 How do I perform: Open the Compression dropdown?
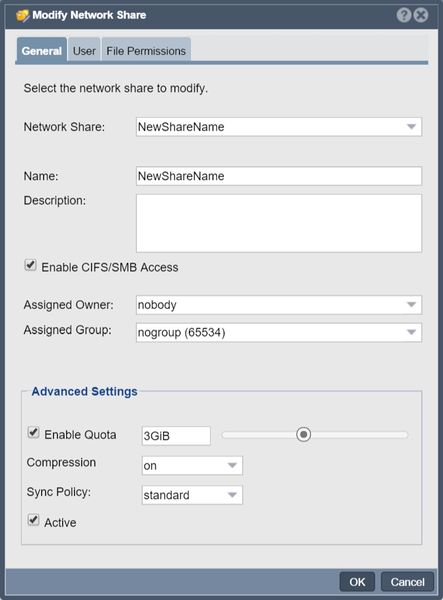pos(192,465)
